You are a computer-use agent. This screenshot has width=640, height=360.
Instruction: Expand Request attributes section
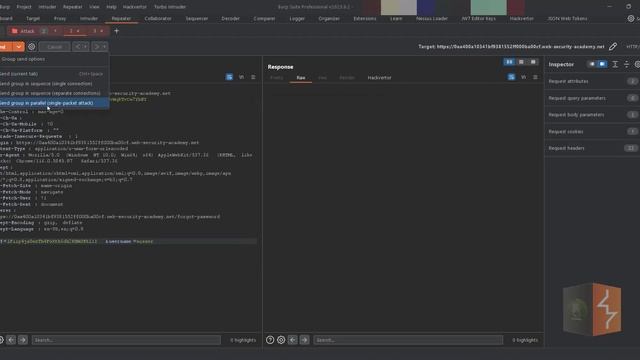pos(593,81)
